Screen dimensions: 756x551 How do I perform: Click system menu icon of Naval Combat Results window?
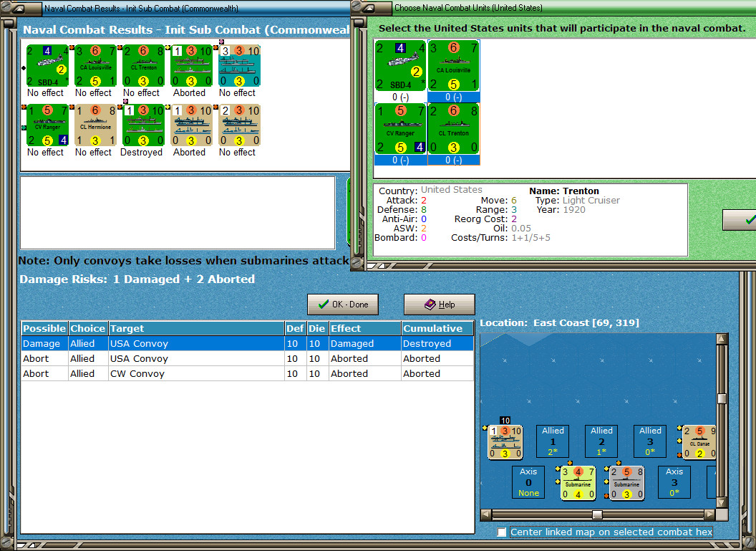[19, 8]
